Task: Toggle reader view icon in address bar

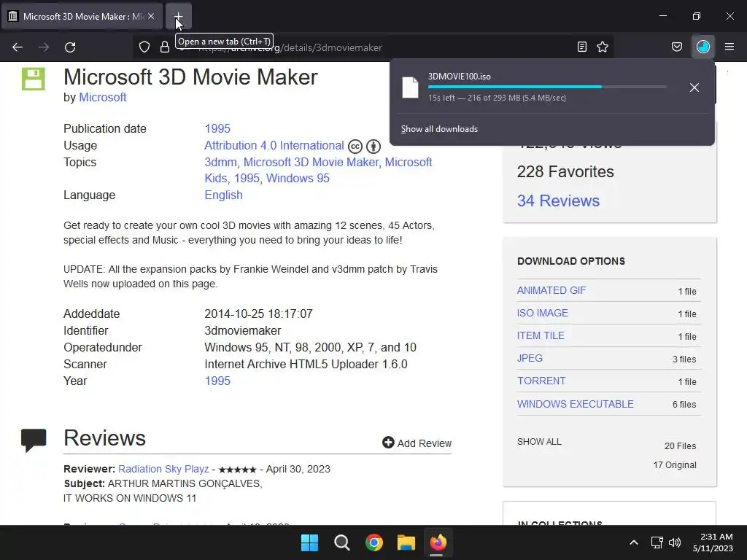Action: (x=581, y=47)
